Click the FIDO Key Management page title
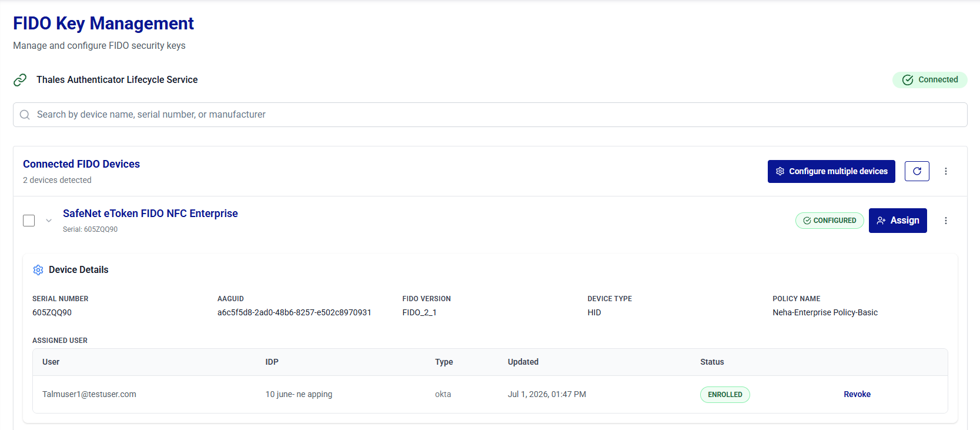Image resolution: width=980 pixels, height=430 pixels. coord(103,24)
